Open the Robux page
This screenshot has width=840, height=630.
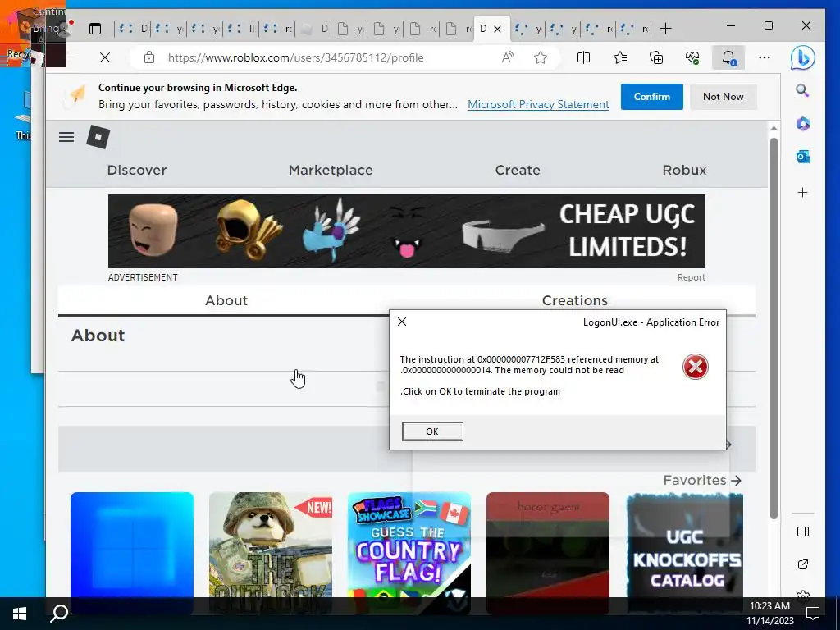tap(684, 171)
